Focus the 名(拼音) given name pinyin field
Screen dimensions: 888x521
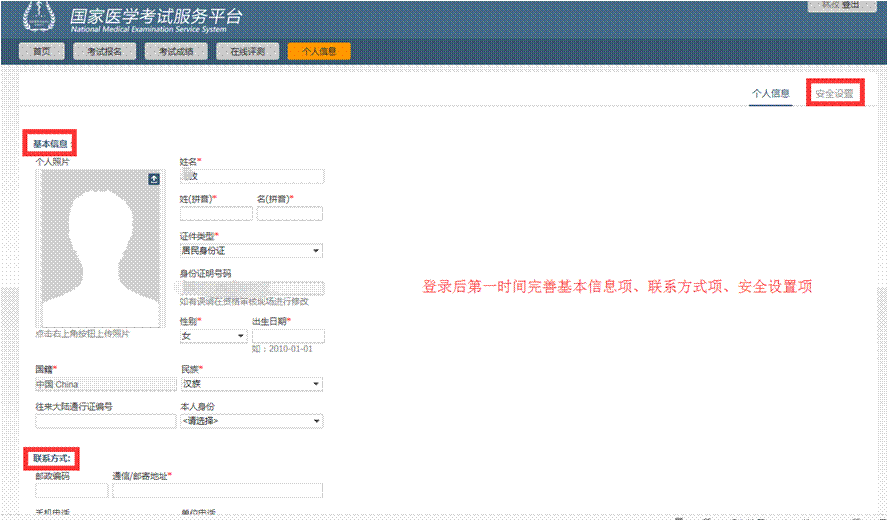(290, 214)
